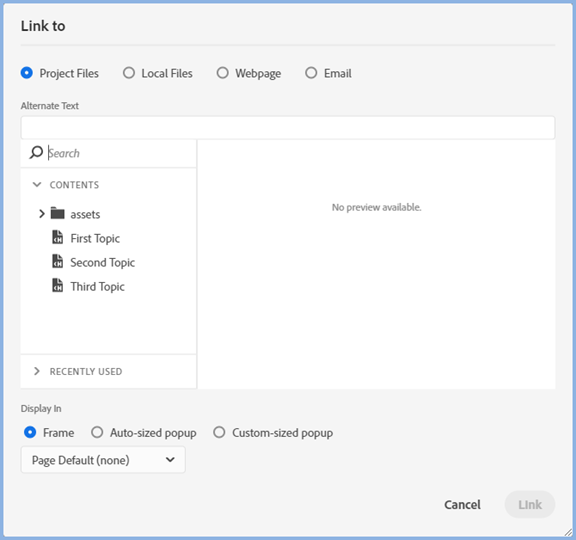Screen dimensions: 576x540
Task: Click the Link button
Action: (x=530, y=505)
